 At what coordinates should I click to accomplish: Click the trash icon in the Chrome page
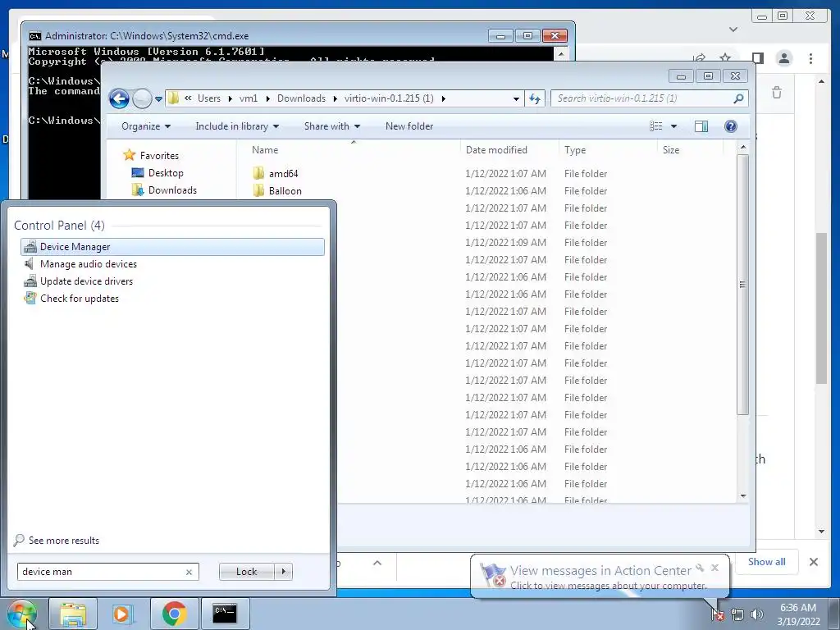(776, 93)
